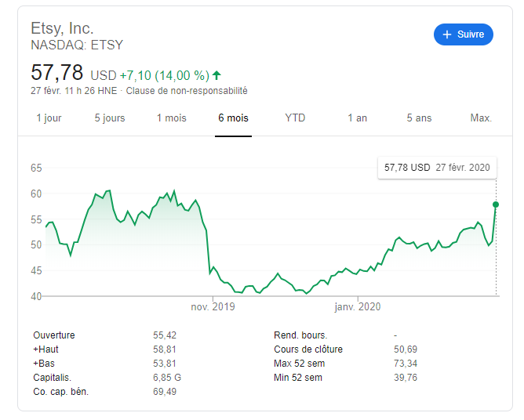Open Clause de non-responsabilité link

[x=187, y=91]
